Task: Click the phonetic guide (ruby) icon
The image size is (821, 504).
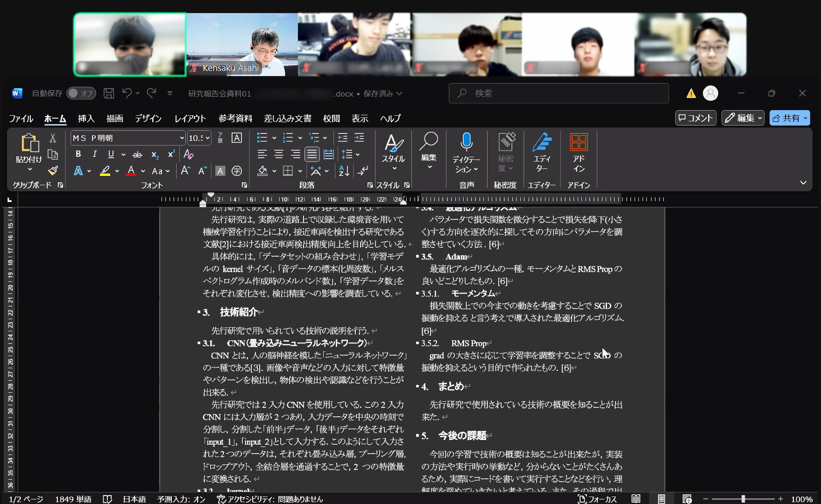Action: [x=220, y=138]
